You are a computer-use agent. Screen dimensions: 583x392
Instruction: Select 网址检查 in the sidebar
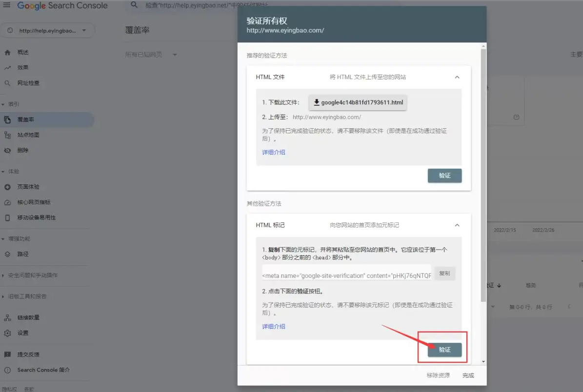click(x=28, y=83)
